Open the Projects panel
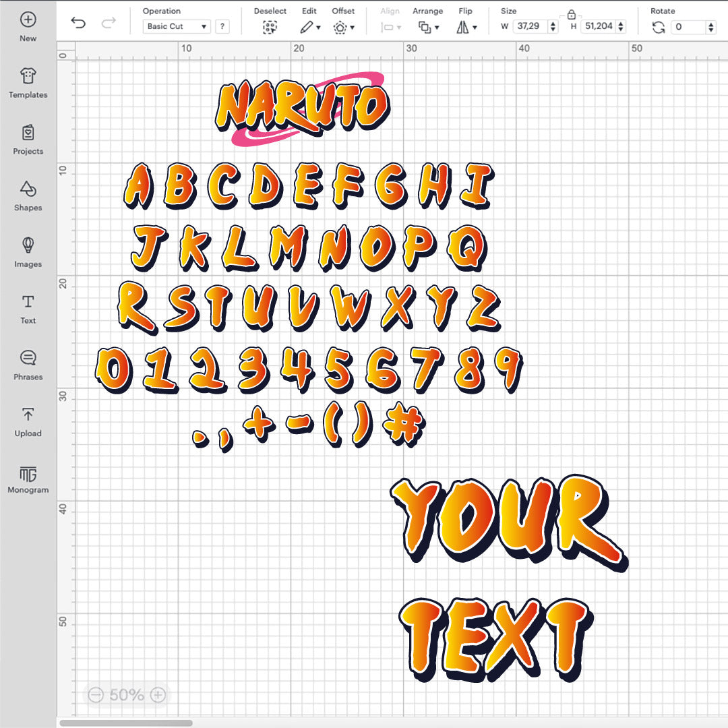The image size is (728, 728). coord(28,133)
